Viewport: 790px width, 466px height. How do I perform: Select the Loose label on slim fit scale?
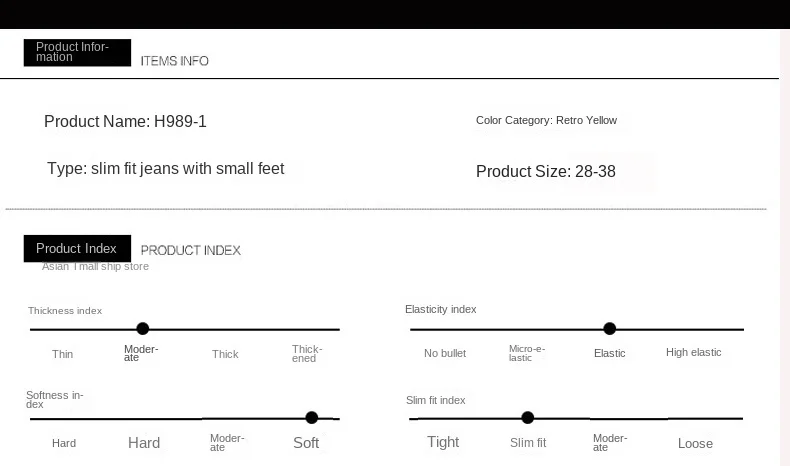point(695,443)
